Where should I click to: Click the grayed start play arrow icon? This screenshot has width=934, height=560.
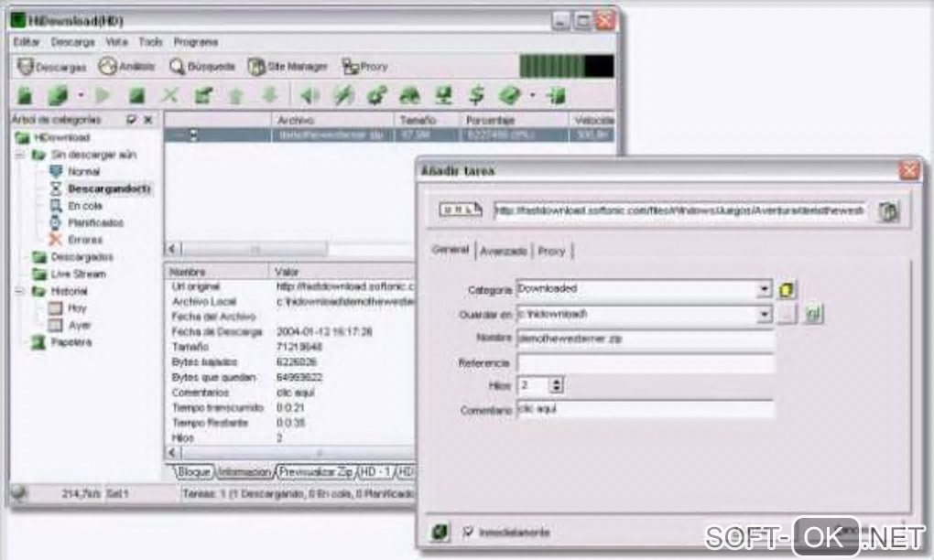(103, 95)
